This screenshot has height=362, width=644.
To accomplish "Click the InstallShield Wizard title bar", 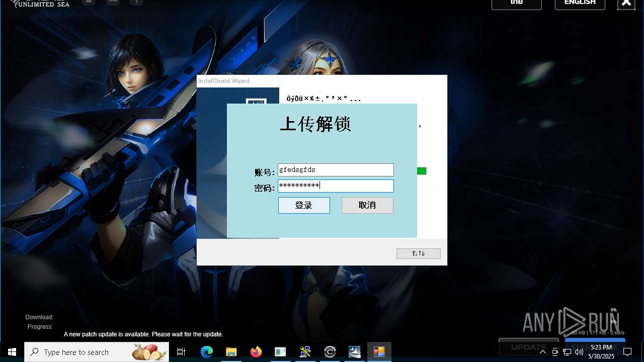I will click(322, 81).
